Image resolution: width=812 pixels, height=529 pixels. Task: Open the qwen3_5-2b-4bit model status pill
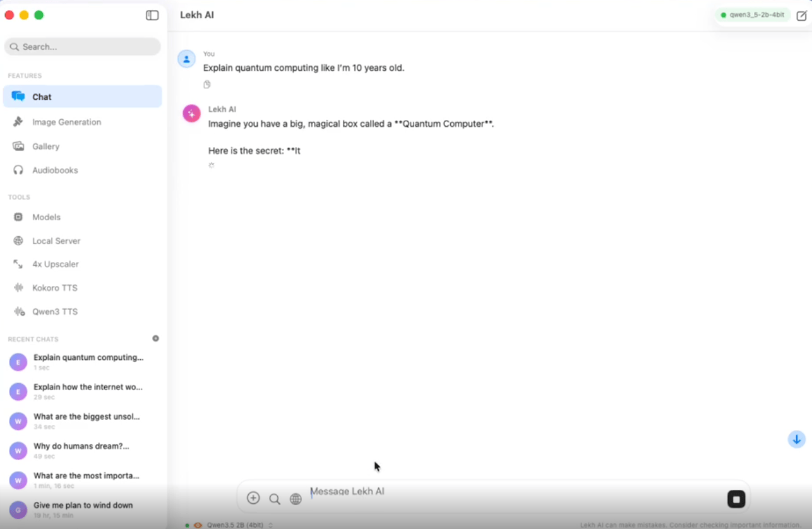point(753,15)
